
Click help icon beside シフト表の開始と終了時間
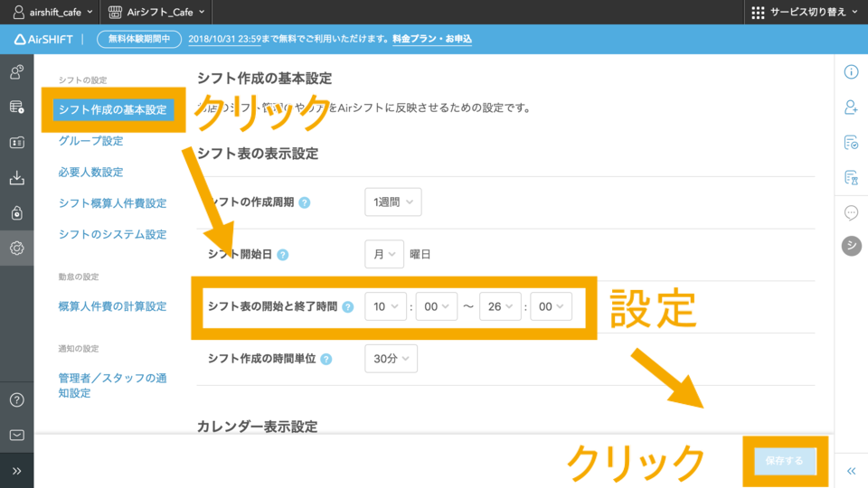(x=347, y=307)
